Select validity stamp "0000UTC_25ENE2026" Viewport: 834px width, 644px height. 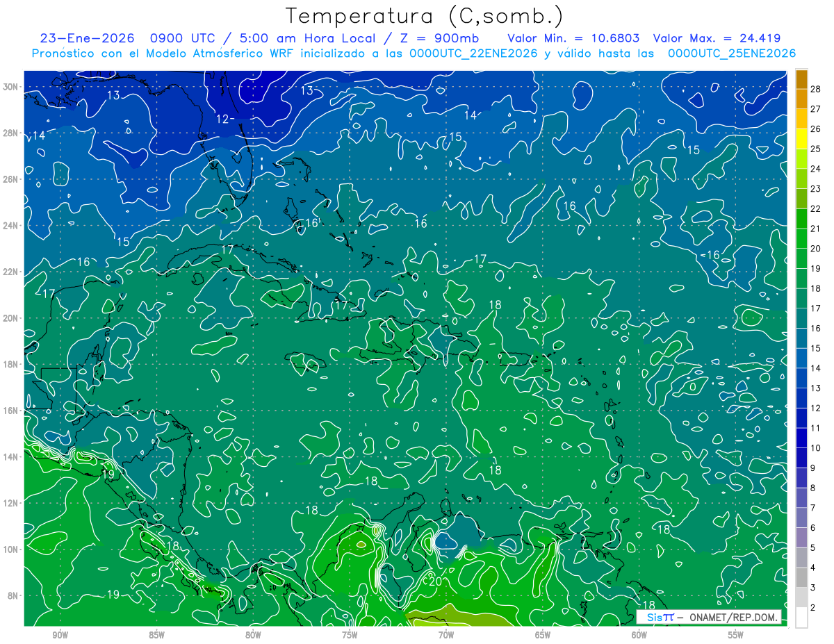tap(732, 53)
